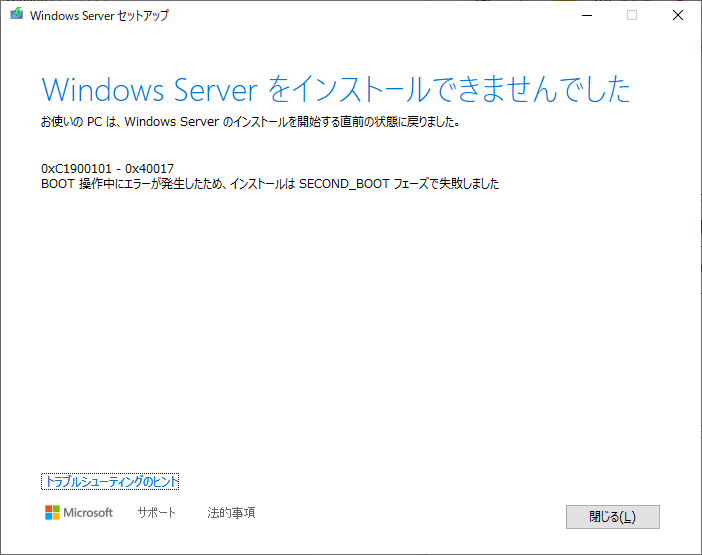
Task: Click the four-color Microsoft logo
Action: tap(52, 512)
